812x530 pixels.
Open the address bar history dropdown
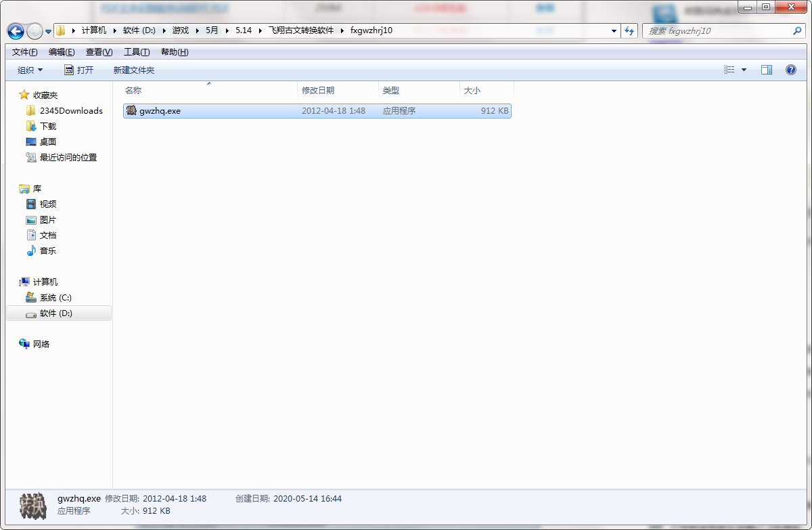[614, 31]
